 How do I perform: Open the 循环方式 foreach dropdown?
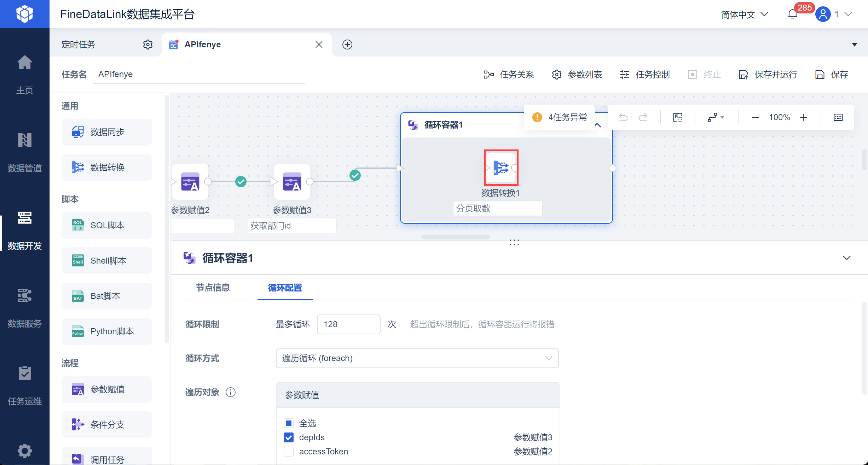point(417,358)
